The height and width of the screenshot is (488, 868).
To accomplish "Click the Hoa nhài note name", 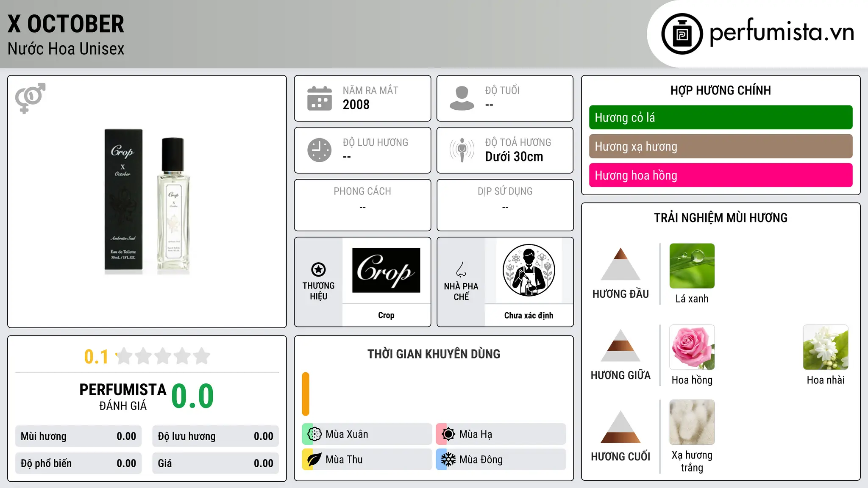I will click(x=826, y=380).
